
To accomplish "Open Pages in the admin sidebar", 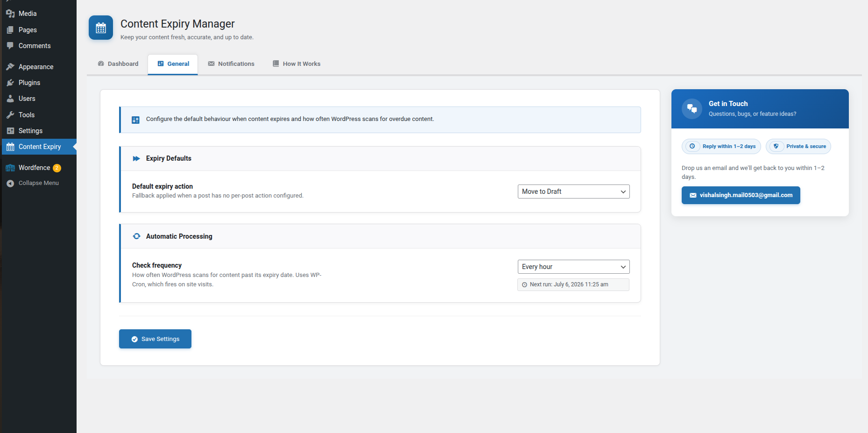I will (39, 30).
